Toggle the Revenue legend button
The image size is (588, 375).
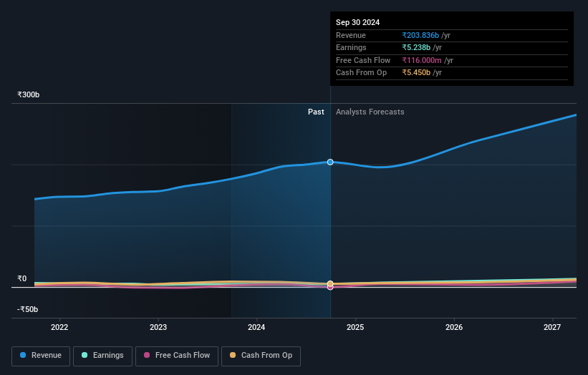(41, 356)
